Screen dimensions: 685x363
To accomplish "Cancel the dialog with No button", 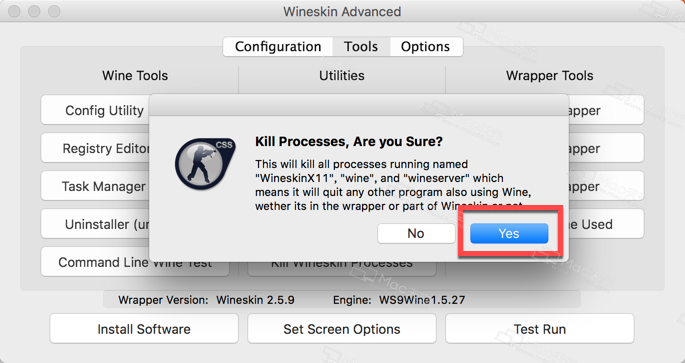I will coord(416,233).
